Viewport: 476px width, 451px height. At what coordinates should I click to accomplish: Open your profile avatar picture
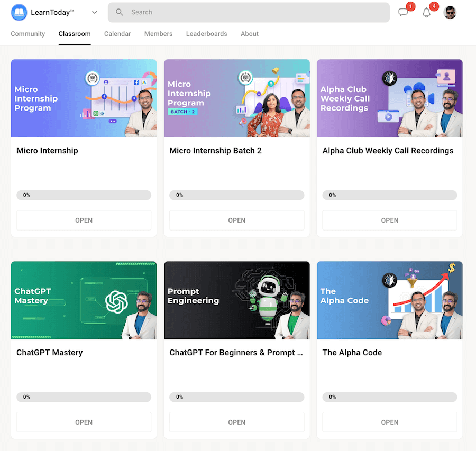pos(450,12)
